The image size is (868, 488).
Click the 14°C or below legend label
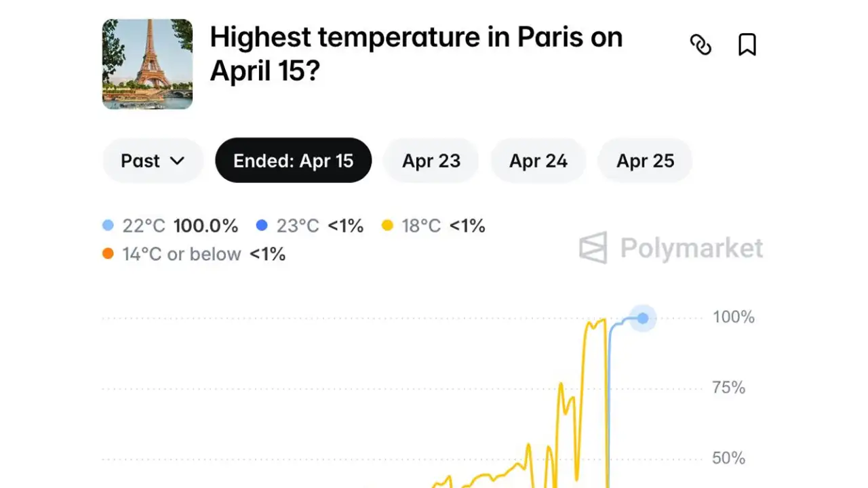point(181,254)
